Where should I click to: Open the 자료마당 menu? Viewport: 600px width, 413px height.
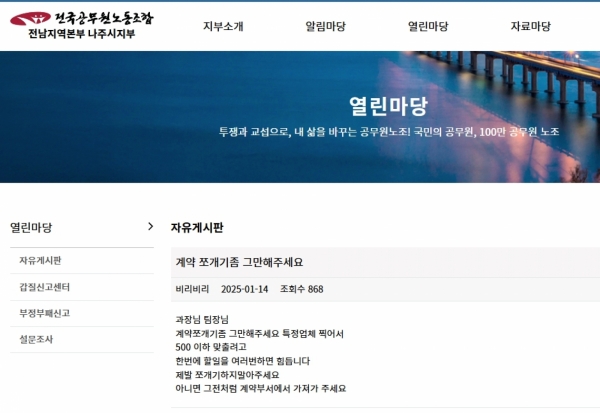click(530, 27)
